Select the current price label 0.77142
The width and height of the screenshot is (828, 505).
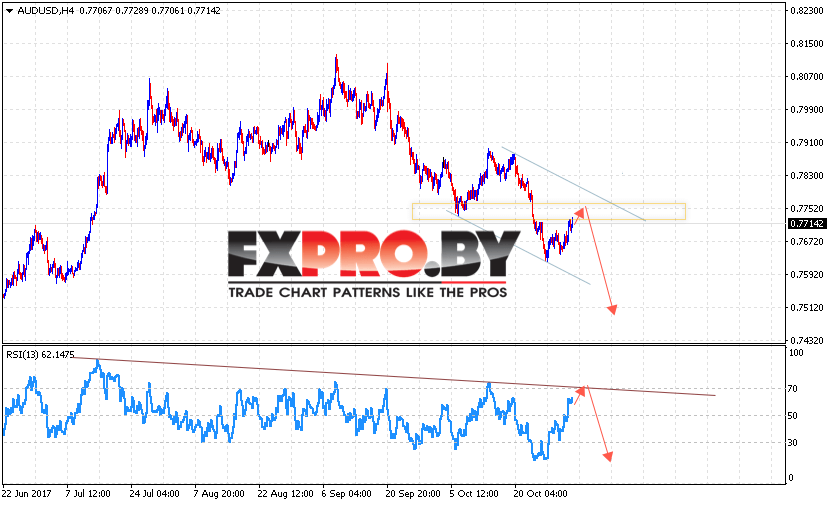pyautogui.click(x=806, y=224)
